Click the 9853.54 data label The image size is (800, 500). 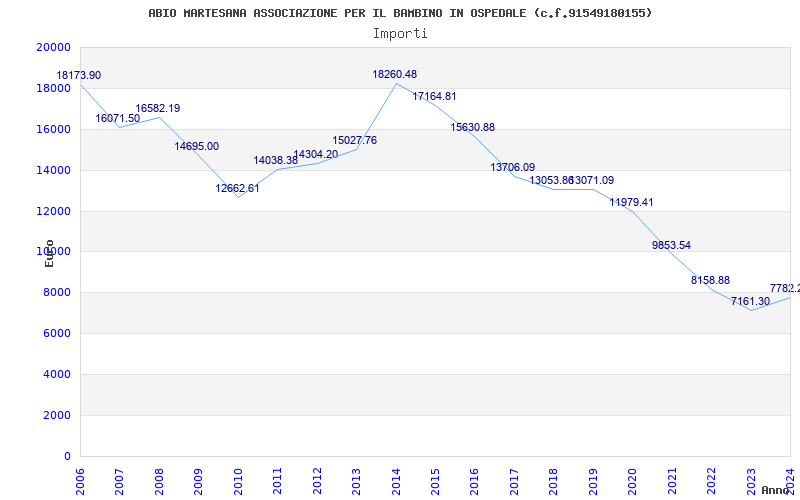click(671, 246)
